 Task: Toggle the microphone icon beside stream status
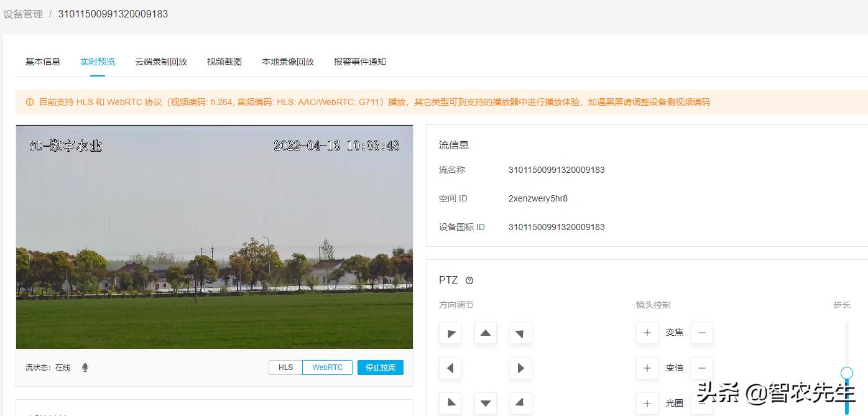coord(85,367)
